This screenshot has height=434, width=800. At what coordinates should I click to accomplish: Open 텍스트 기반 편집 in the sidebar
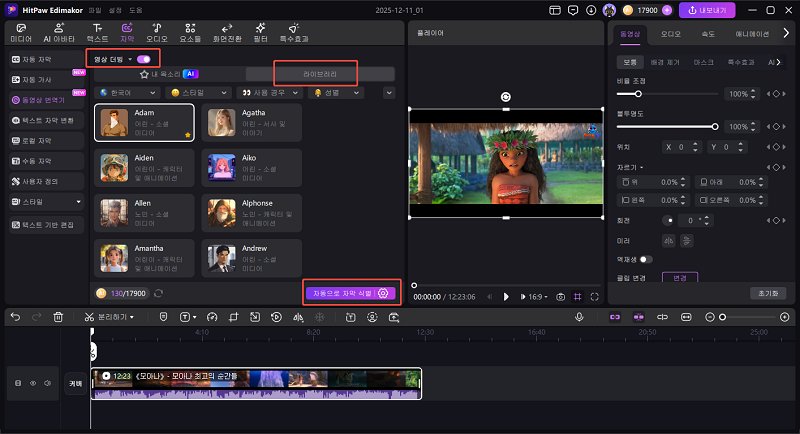(46, 225)
